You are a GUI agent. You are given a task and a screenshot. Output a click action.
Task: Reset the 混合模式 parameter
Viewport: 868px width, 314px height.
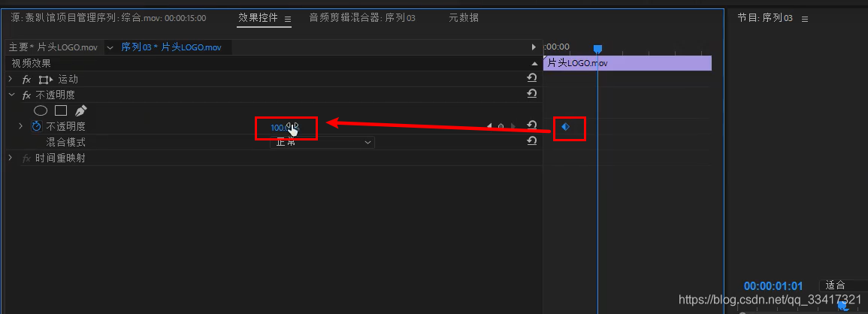tap(531, 141)
